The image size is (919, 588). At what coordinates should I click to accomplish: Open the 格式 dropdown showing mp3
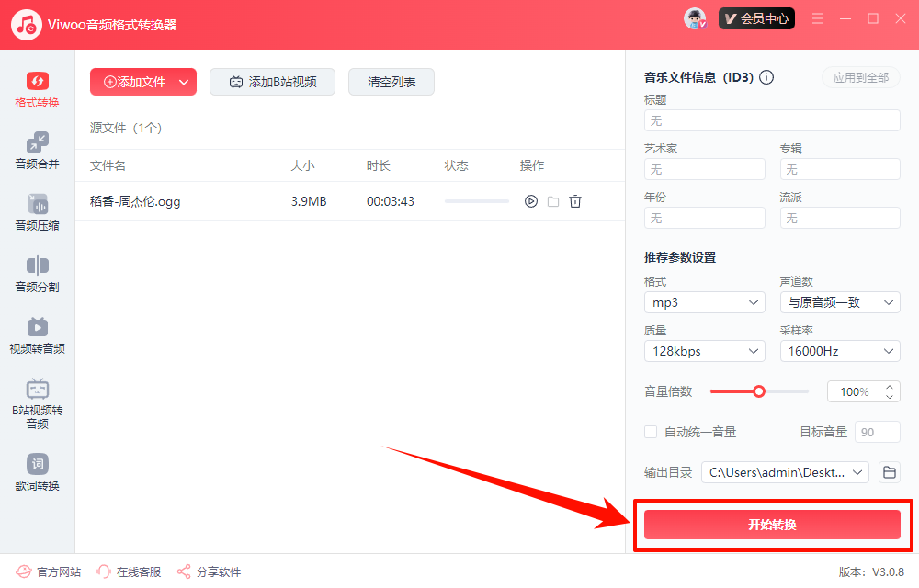click(x=704, y=301)
